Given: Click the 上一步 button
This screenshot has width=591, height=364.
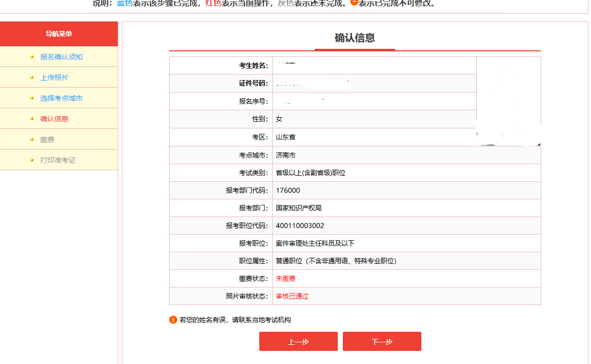Looking at the screenshot, I should click(298, 341).
